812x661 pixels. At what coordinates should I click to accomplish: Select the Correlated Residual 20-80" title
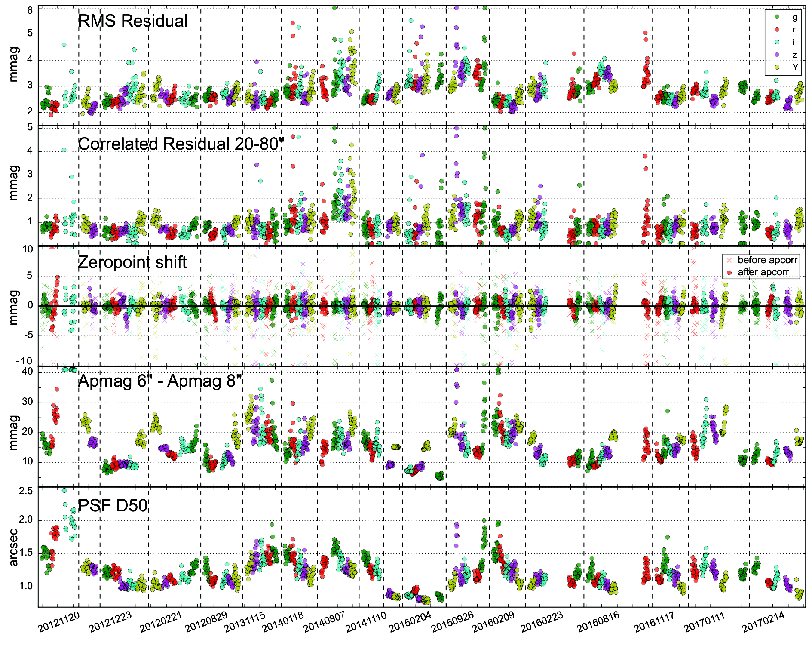pos(181,144)
